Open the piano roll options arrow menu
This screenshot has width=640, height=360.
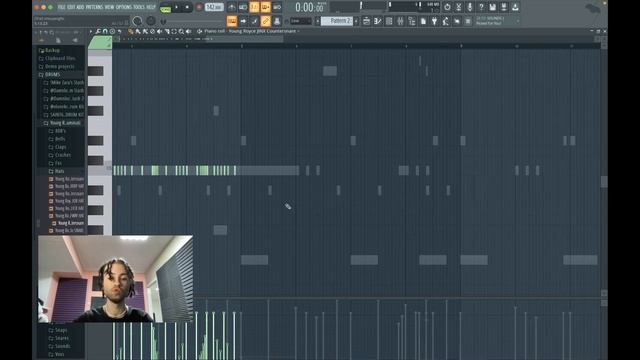point(91,31)
